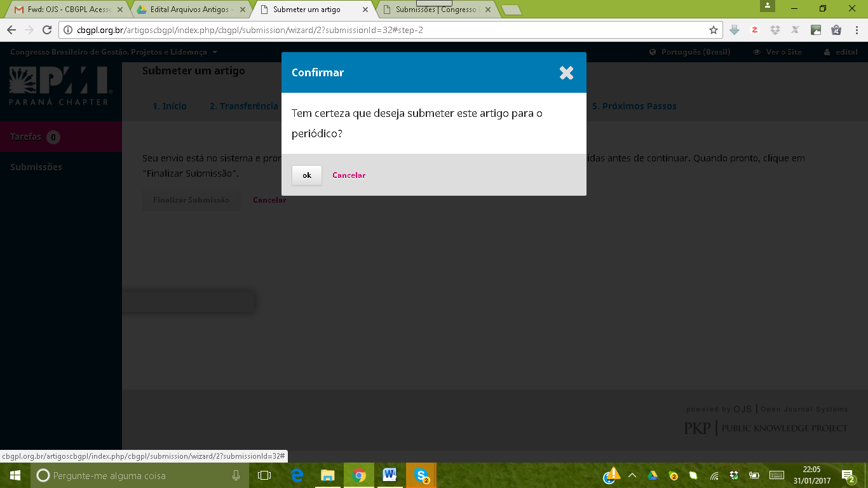Click Cancelar beside Finalizar Submissão
868x488 pixels.
(269, 200)
